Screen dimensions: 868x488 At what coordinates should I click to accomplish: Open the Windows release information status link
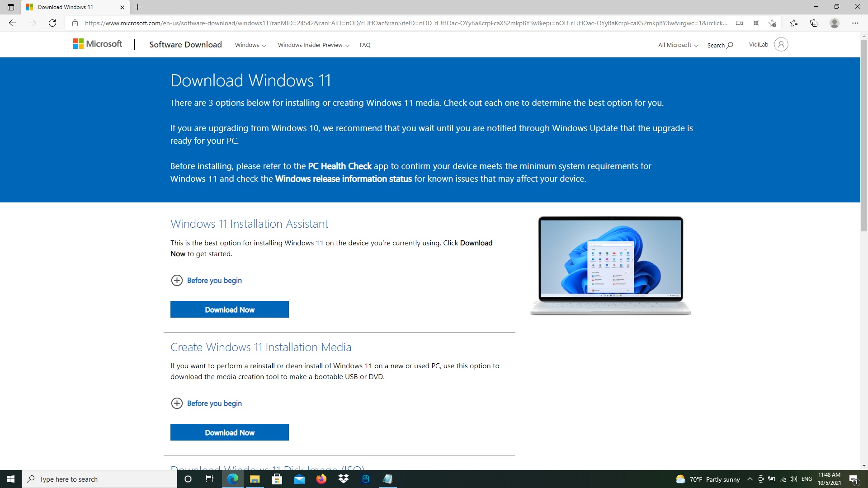(343, 178)
